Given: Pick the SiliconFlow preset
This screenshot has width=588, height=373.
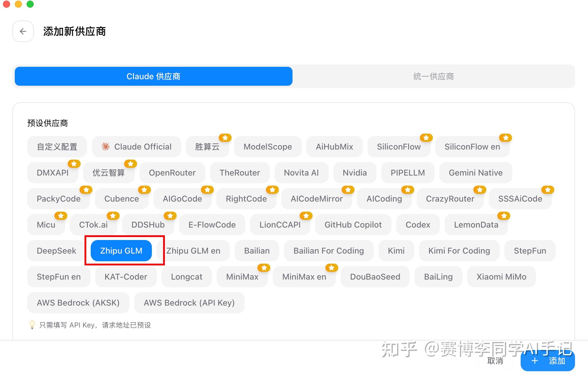Looking at the screenshot, I should [x=399, y=147].
